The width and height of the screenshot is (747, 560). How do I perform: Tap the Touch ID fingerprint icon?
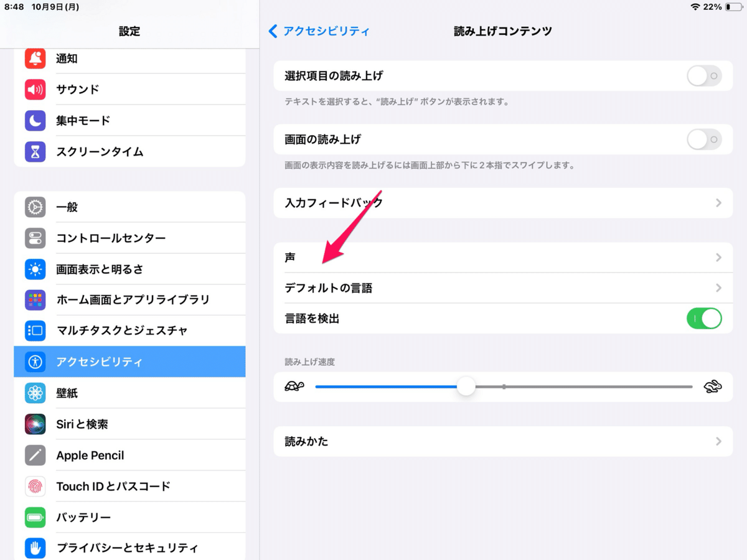35,487
